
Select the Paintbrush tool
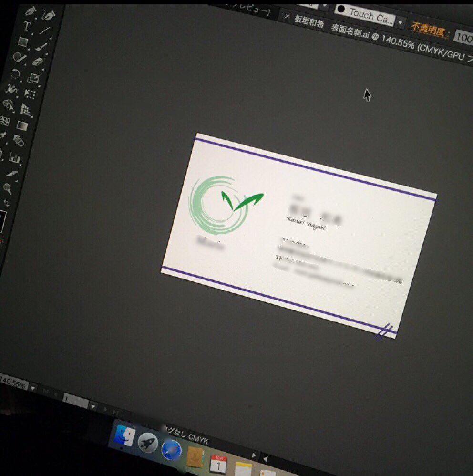tap(41, 46)
